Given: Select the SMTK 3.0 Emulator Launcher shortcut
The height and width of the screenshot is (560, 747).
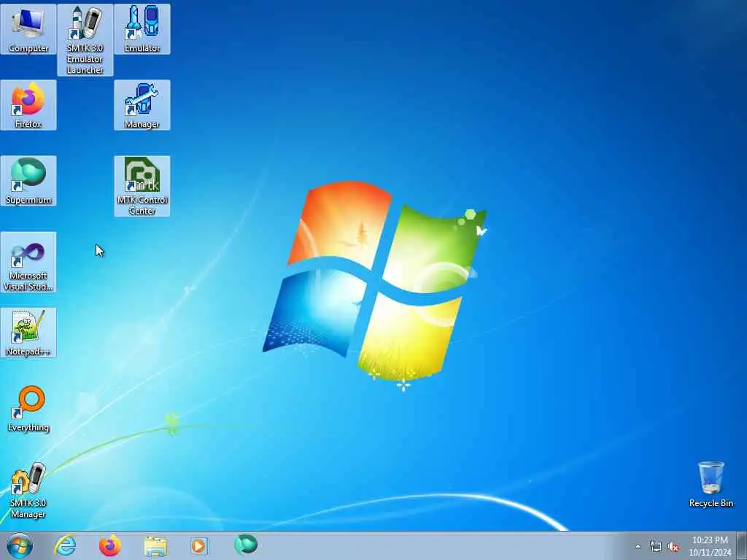Looking at the screenshot, I should tap(85, 40).
